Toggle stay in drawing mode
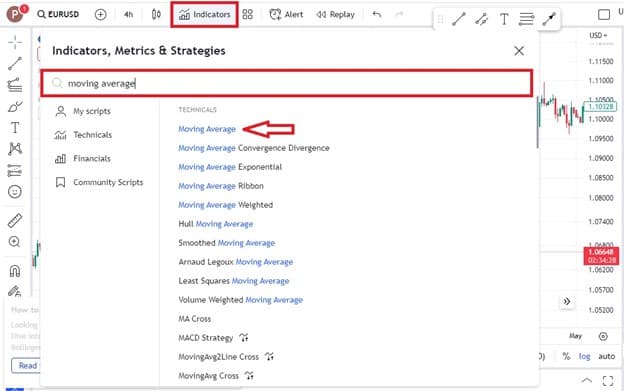624x391 pixels. pos(15,292)
